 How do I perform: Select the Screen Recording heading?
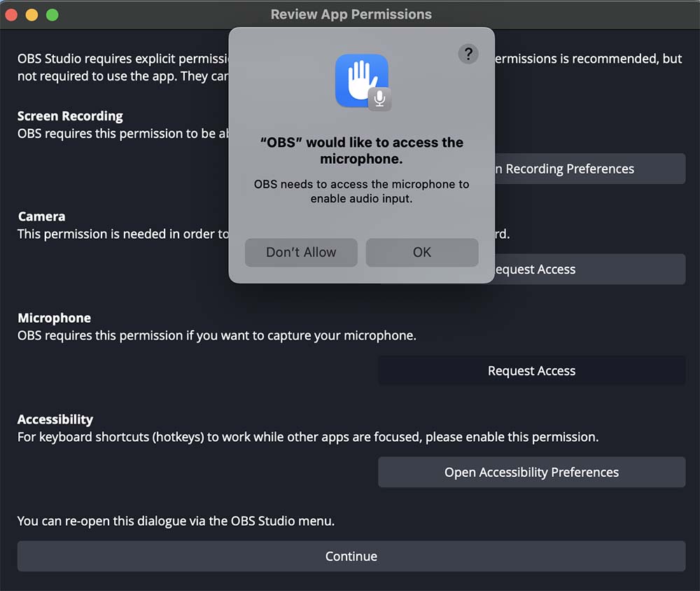(x=70, y=116)
